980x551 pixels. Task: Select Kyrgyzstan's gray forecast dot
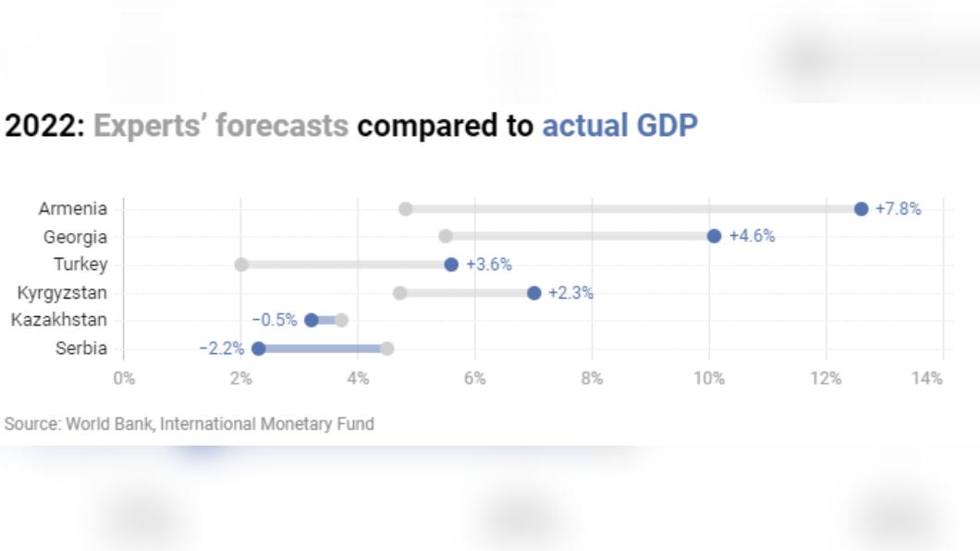(399, 293)
